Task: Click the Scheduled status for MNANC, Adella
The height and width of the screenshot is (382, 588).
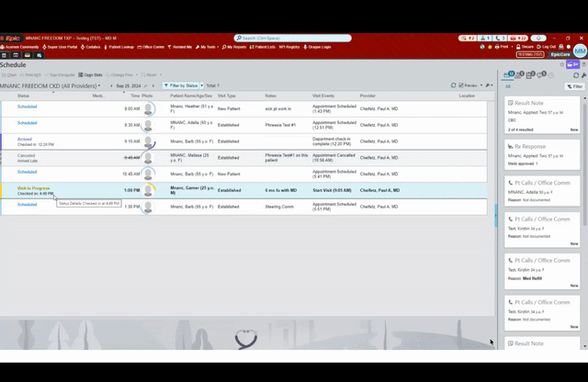Action: (x=27, y=123)
